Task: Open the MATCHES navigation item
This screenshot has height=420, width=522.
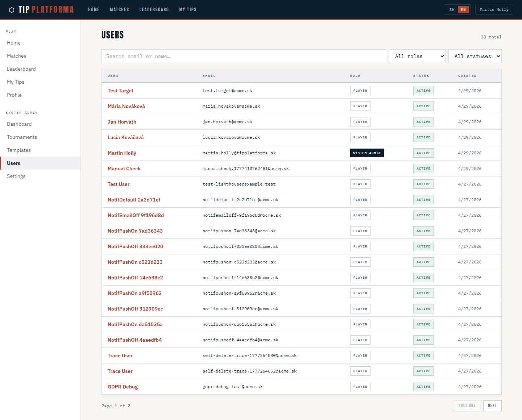Action: (119, 9)
